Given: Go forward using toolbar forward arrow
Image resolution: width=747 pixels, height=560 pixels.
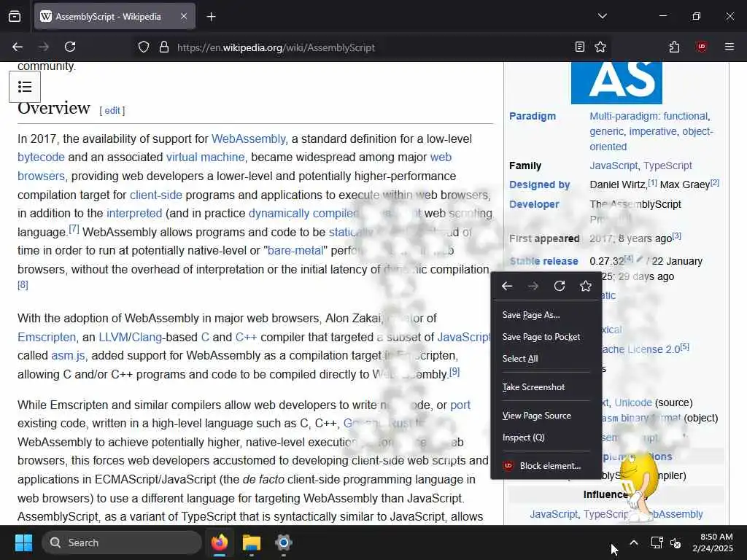Looking at the screenshot, I should pyautogui.click(x=44, y=47).
